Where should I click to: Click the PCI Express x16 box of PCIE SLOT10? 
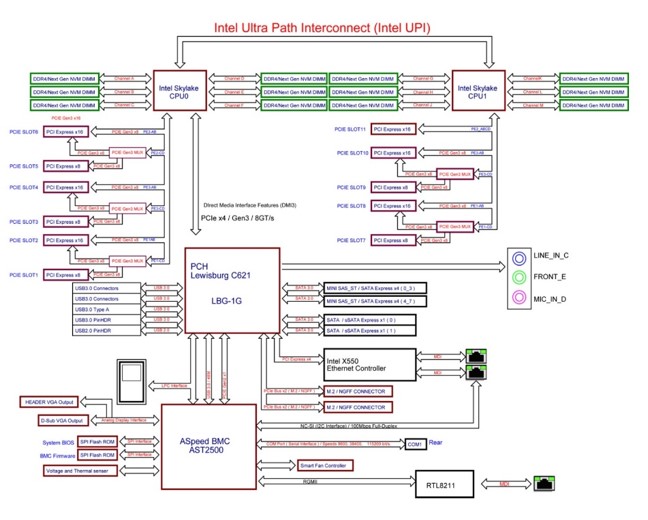(393, 153)
